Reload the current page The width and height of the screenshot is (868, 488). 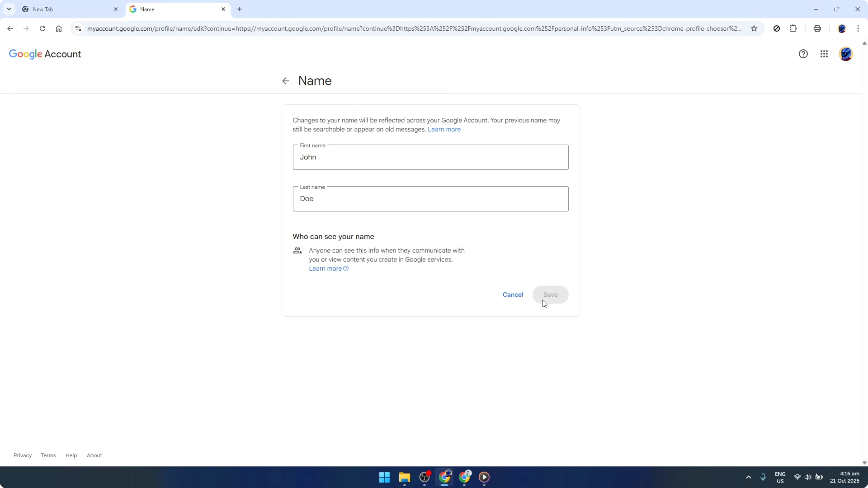[42, 29]
